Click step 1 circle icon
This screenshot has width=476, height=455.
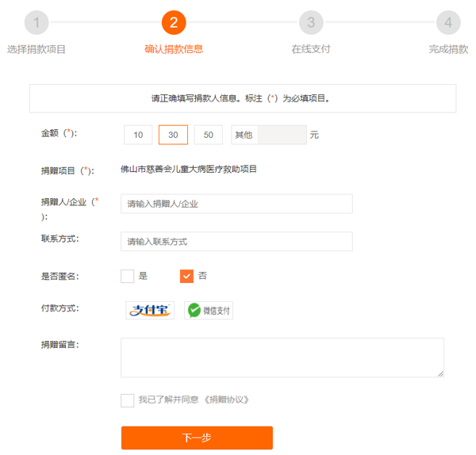pos(36,23)
